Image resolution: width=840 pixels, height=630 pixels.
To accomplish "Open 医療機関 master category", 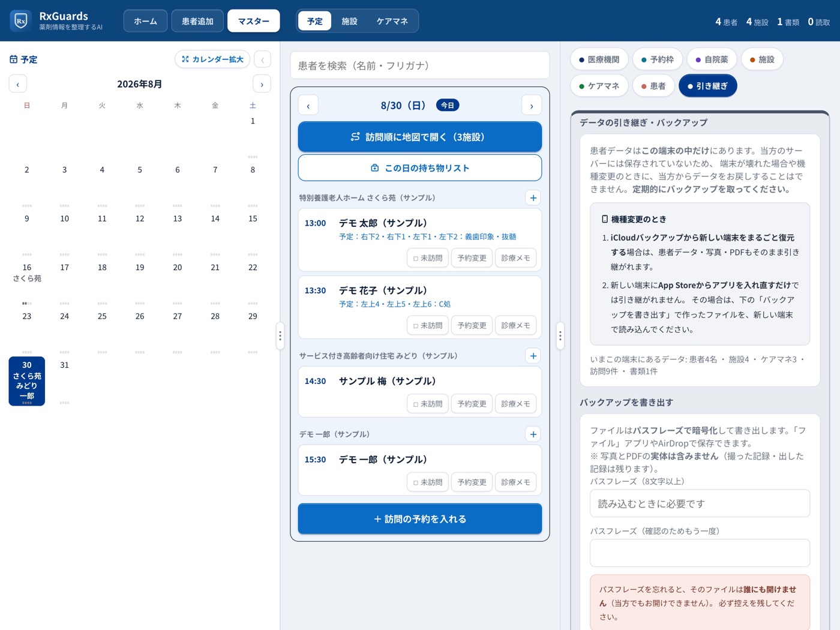I will [599, 59].
